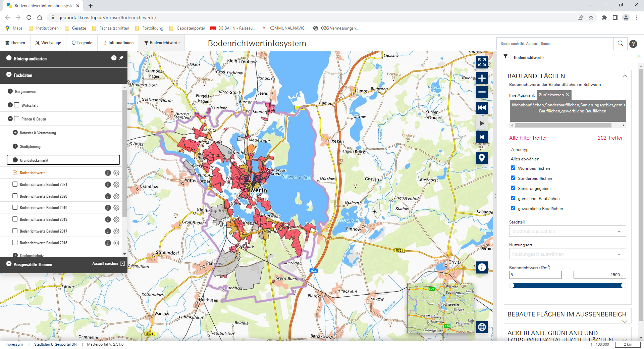The image size is (644, 349).
Task: Pin the layer tree panel
Action: [x=121, y=58]
